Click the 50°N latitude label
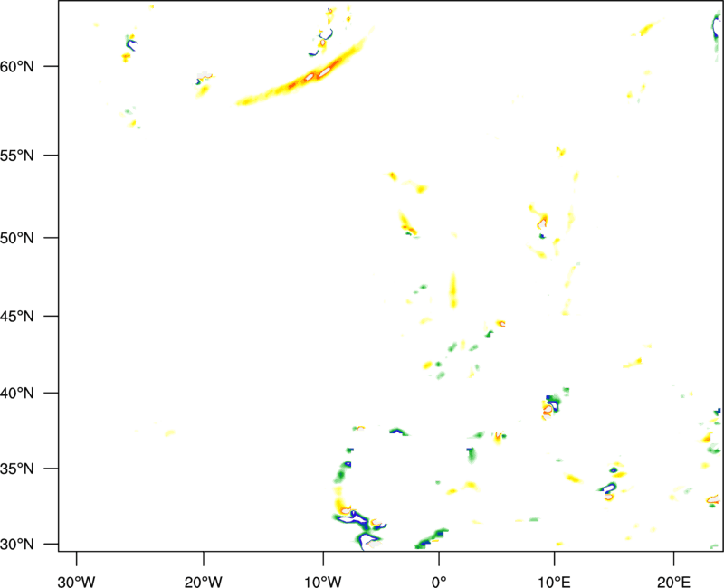The height and width of the screenshot is (588, 724). (x=17, y=238)
